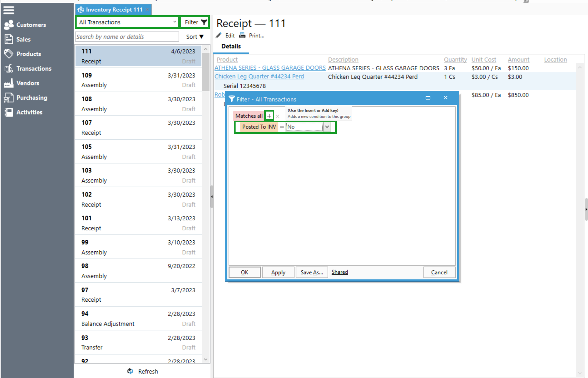Screen dimensions: 588x378
Task: Open the Sales section
Action: click(23, 39)
